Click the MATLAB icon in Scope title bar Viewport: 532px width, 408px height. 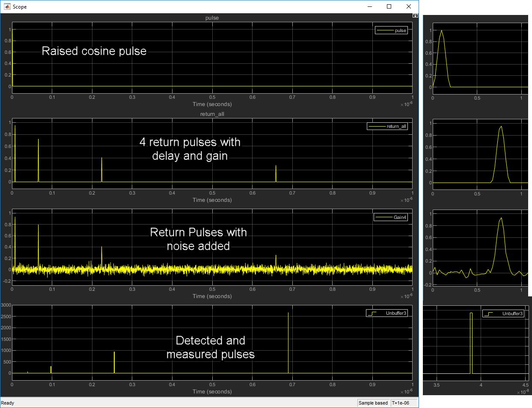7,6
